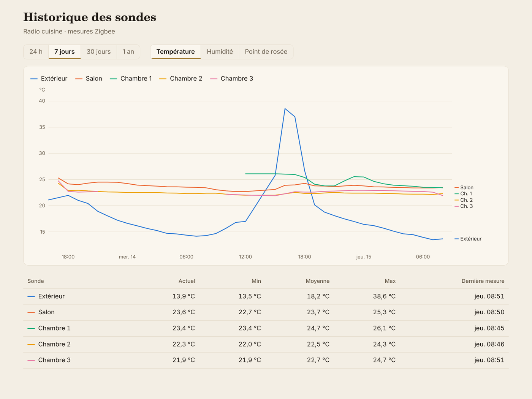Click the Dernière mesure column header
The width and height of the screenshot is (532, 399).
483,281
